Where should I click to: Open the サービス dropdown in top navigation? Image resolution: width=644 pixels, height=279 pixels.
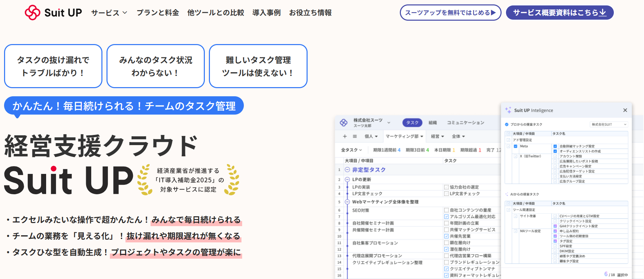pyautogui.click(x=109, y=13)
